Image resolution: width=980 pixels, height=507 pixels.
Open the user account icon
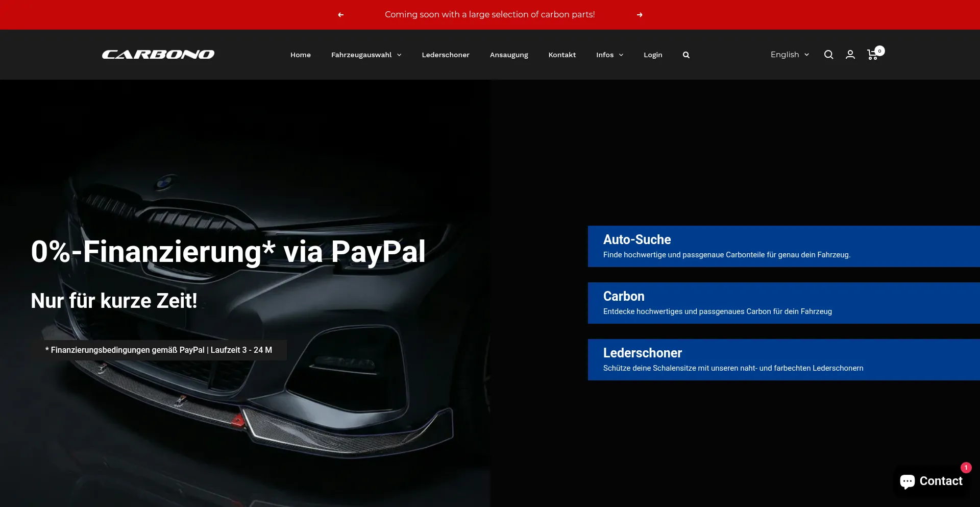[850, 55]
